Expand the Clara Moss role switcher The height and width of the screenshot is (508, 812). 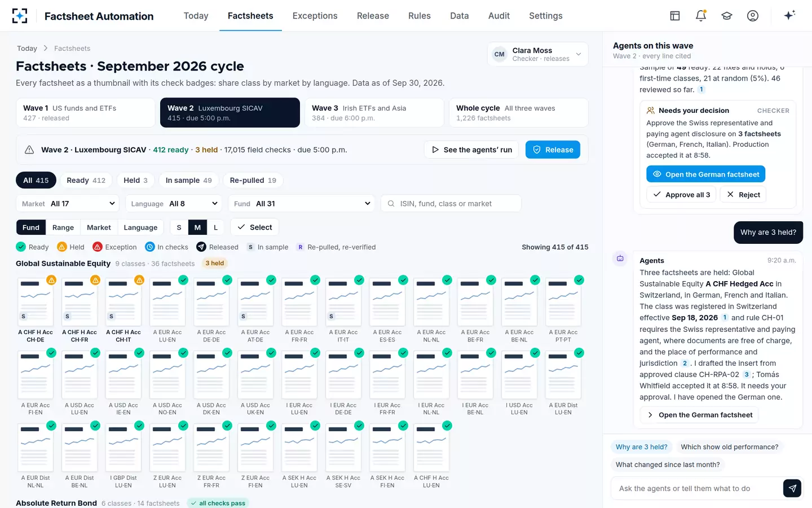tap(579, 54)
